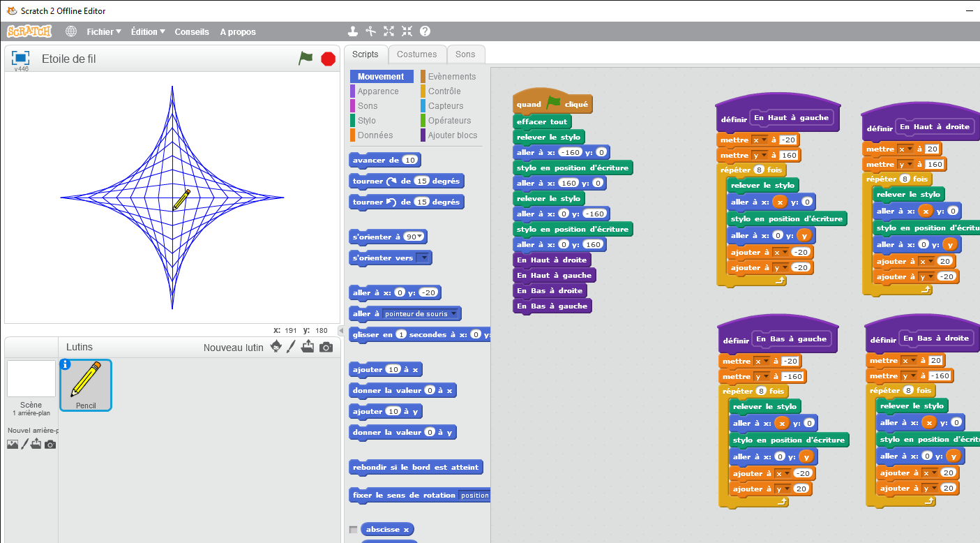This screenshot has height=543, width=980.
Task: Expand the s'orienter à 90 direction dropdown
Action: pos(421,237)
